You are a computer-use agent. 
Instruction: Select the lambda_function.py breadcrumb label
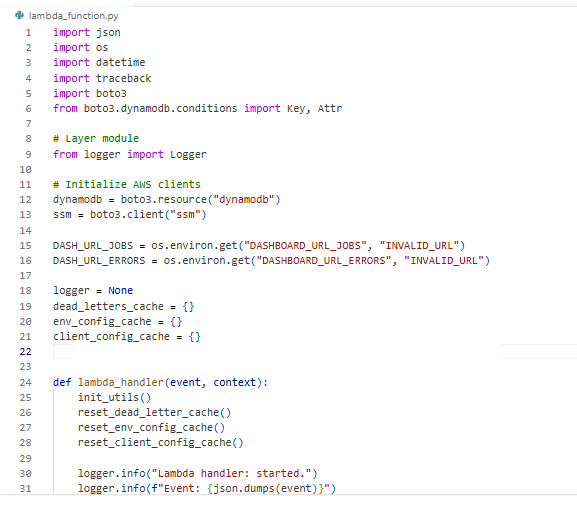[x=74, y=16]
